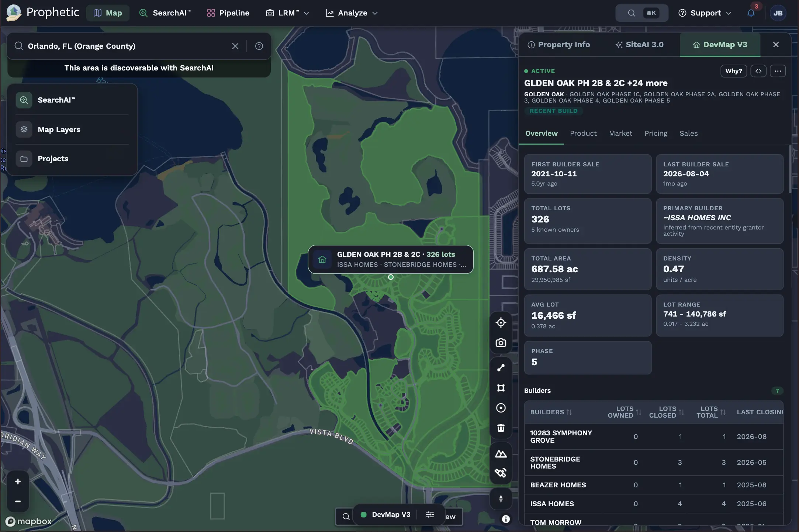Select the STONEBRIDGE HOMES builder row

(654, 463)
